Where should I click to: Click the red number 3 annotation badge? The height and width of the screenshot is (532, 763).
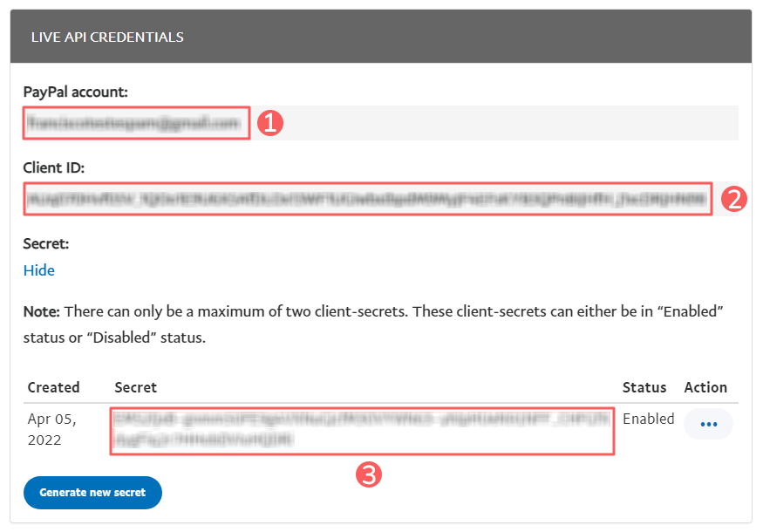[370, 474]
